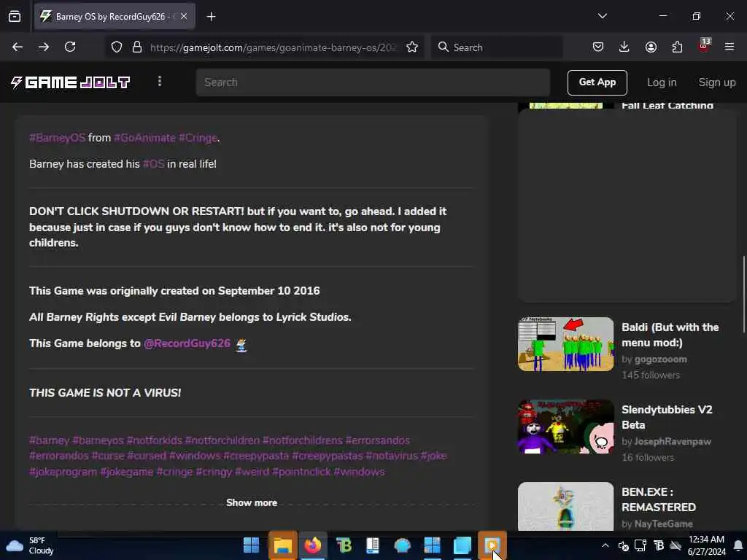Open the notification bell in the taskbar
Screen dimensions: 747x560
tap(738, 545)
